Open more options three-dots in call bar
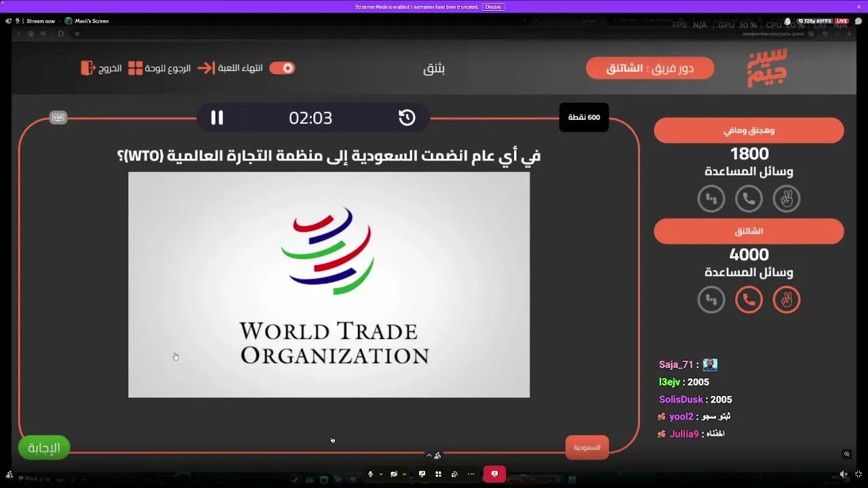 pos(471,474)
